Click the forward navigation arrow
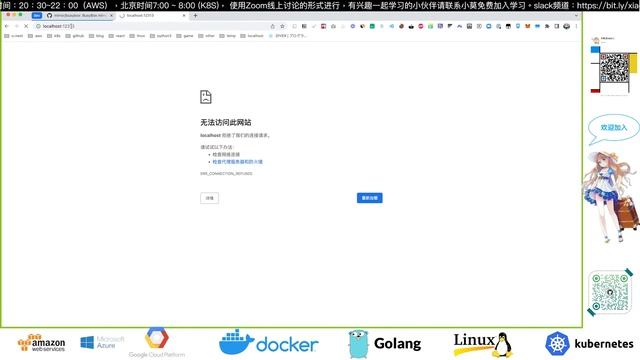The height and width of the screenshot is (360, 640). (16, 26)
